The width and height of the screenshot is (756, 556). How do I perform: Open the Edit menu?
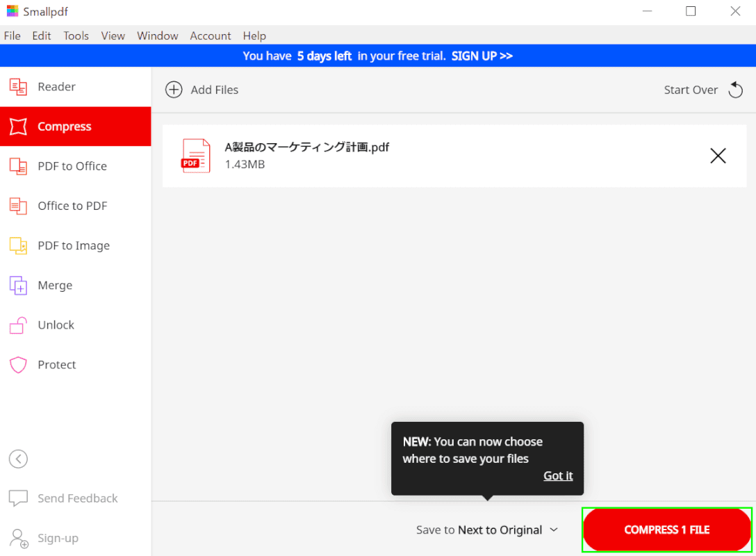[42, 35]
